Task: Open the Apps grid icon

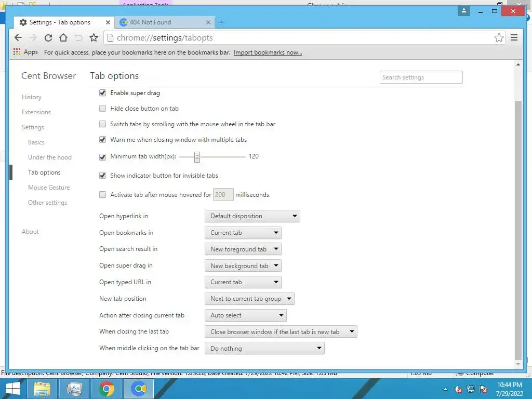Action: coord(17,52)
